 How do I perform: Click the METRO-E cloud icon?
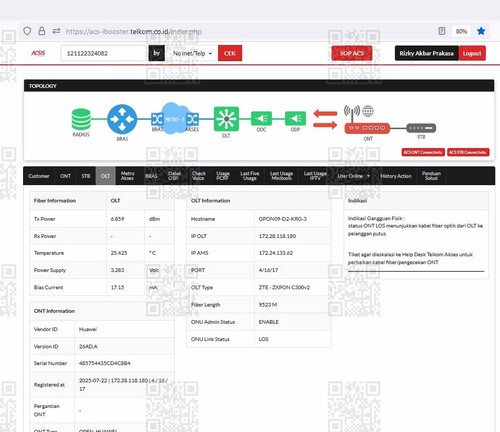click(x=174, y=118)
